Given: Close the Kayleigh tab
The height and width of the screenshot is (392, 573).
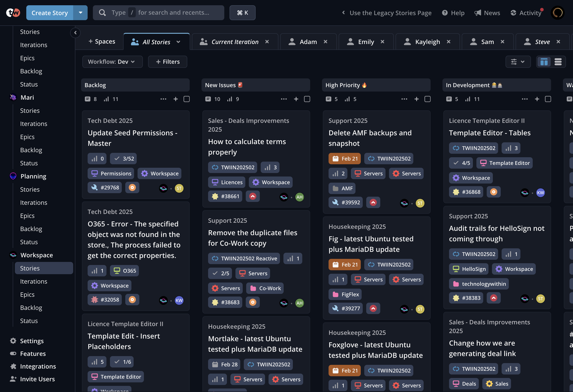Looking at the screenshot, I should 449,42.
